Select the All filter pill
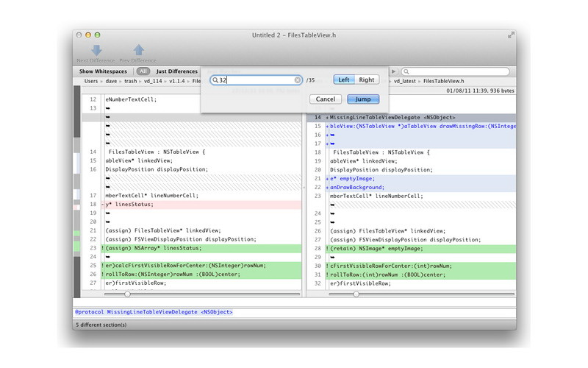This screenshot has height=368, width=588. click(144, 71)
